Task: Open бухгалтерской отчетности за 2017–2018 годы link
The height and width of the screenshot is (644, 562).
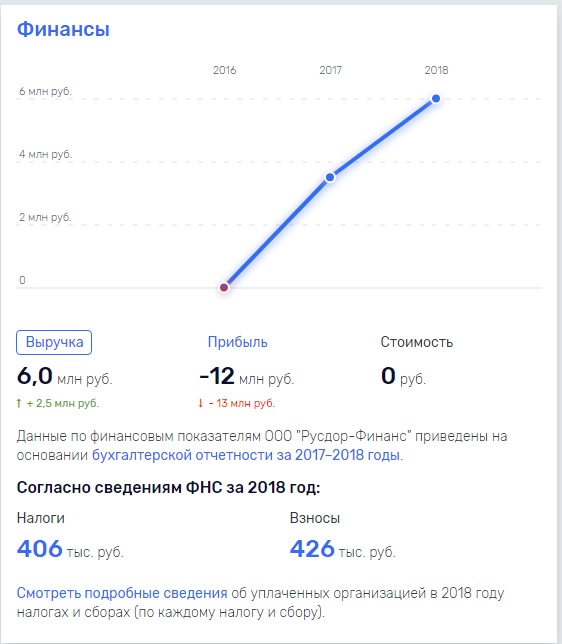Action: click(247, 455)
